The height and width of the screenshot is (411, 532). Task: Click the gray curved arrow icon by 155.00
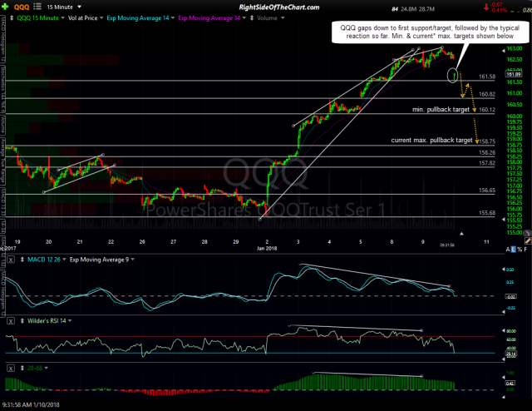tap(527, 233)
